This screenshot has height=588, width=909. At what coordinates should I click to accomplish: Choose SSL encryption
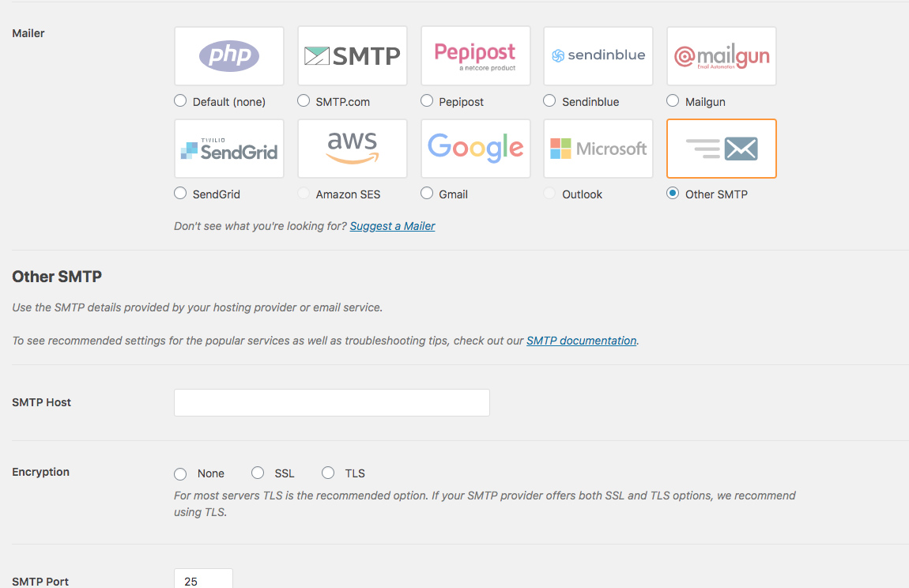pyautogui.click(x=258, y=473)
